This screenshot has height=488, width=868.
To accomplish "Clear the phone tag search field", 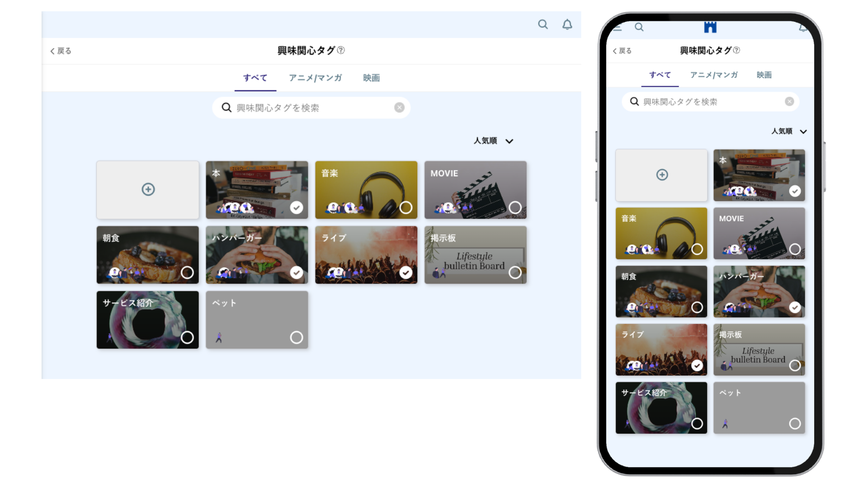I will pyautogui.click(x=789, y=102).
